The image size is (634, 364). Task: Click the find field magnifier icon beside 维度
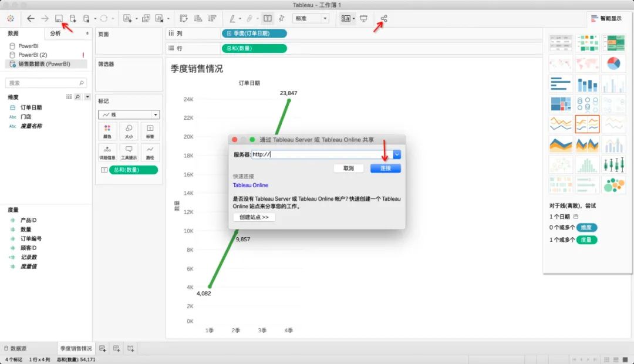pyautogui.click(x=77, y=97)
